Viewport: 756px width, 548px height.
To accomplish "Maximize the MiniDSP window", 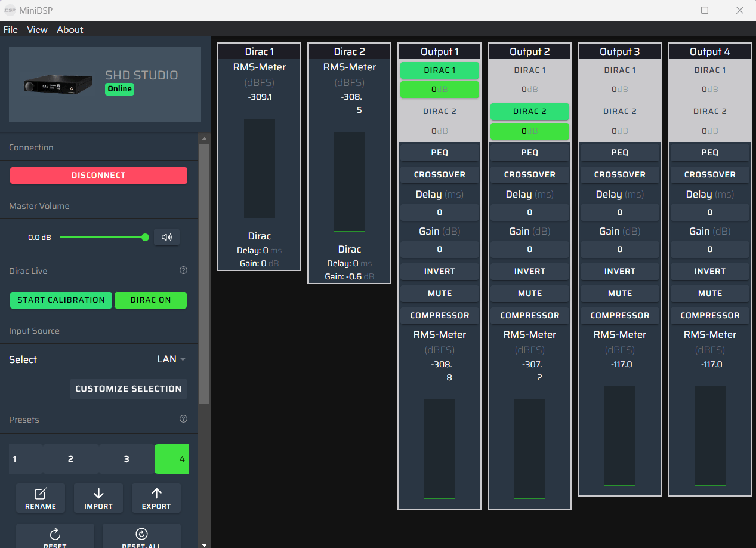I will [x=705, y=10].
